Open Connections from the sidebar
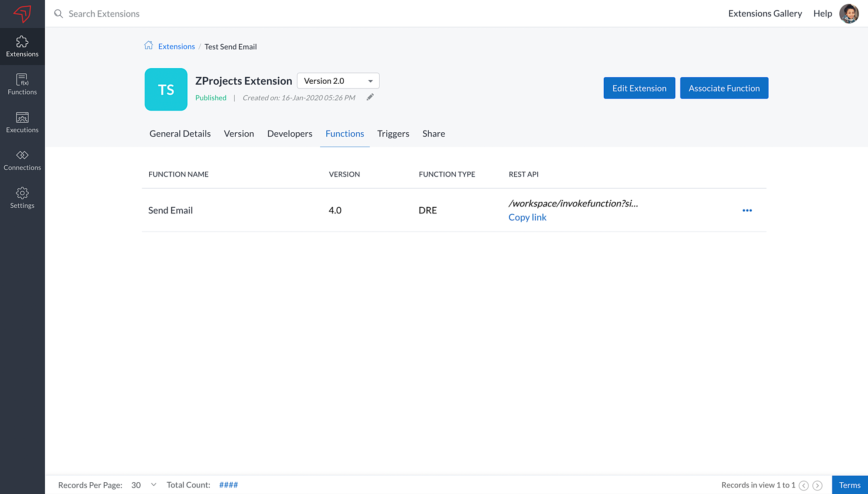Viewport: 868px width, 494px height. (22, 160)
